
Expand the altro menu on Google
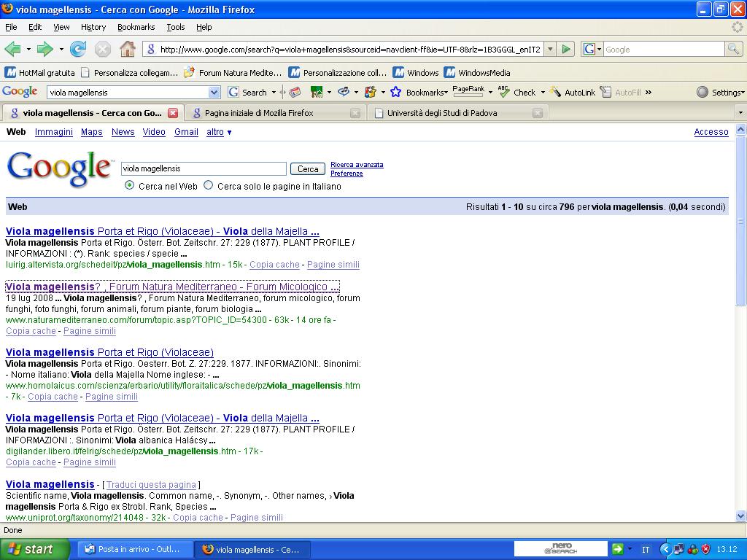pyautogui.click(x=219, y=132)
